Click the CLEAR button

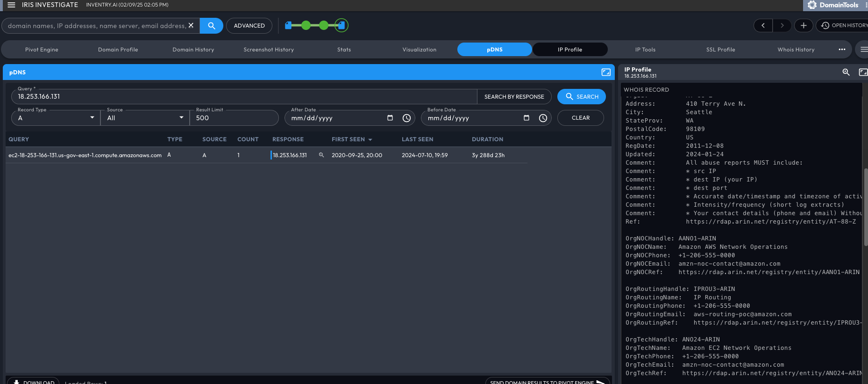[581, 118]
